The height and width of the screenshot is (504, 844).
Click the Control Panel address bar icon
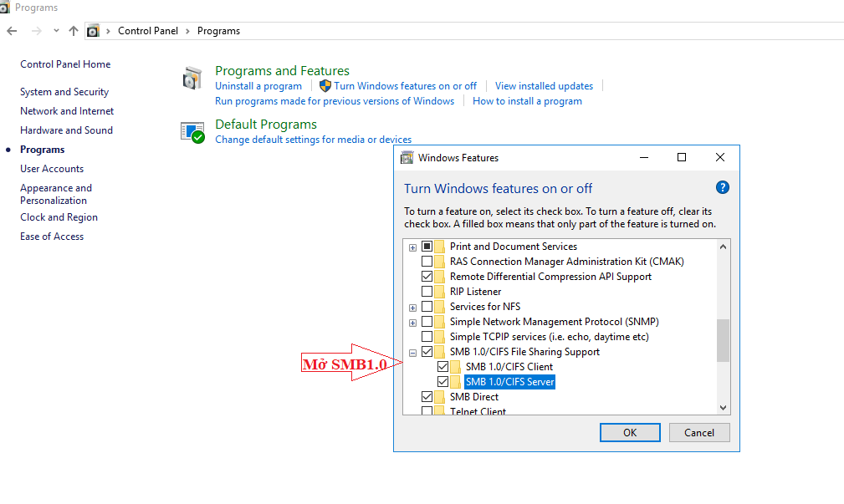tap(93, 31)
